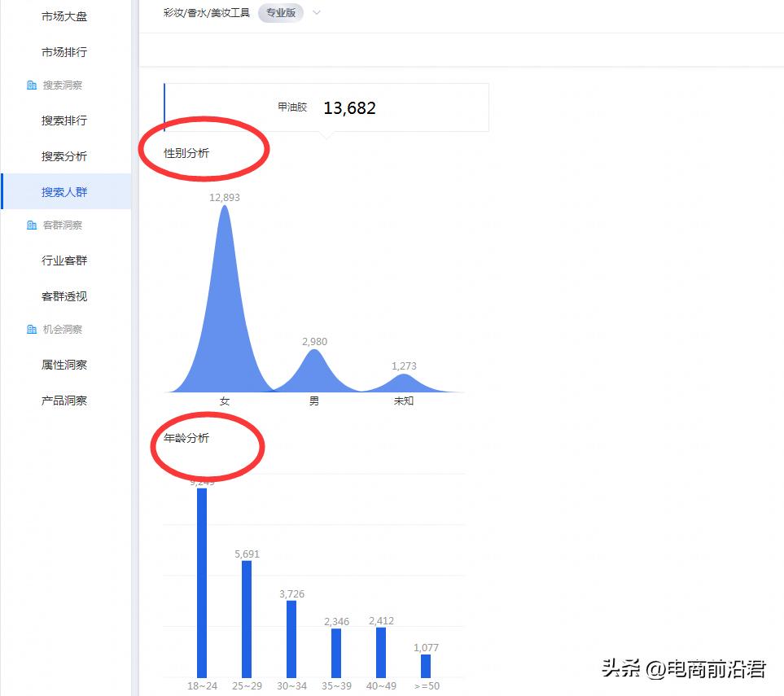Click the 甲油胶 keyword count
Viewport: 784px width, 696px height.
[350, 107]
